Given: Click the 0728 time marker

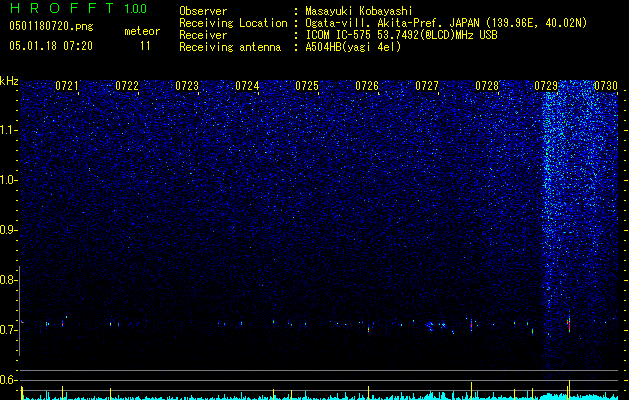Looking at the screenshot, I should coord(487,86).
